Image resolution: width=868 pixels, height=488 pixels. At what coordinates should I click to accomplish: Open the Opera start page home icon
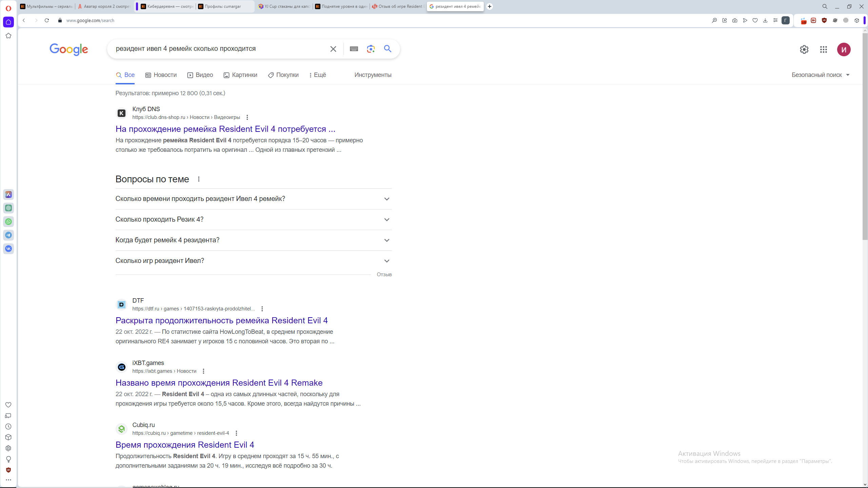point(8,22)
